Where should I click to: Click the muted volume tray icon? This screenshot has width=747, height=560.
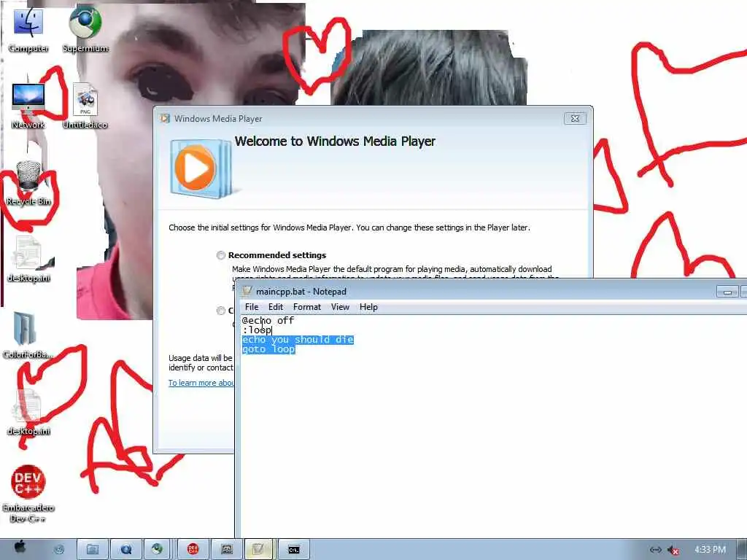pyautogui.click(x=673, y=550)
